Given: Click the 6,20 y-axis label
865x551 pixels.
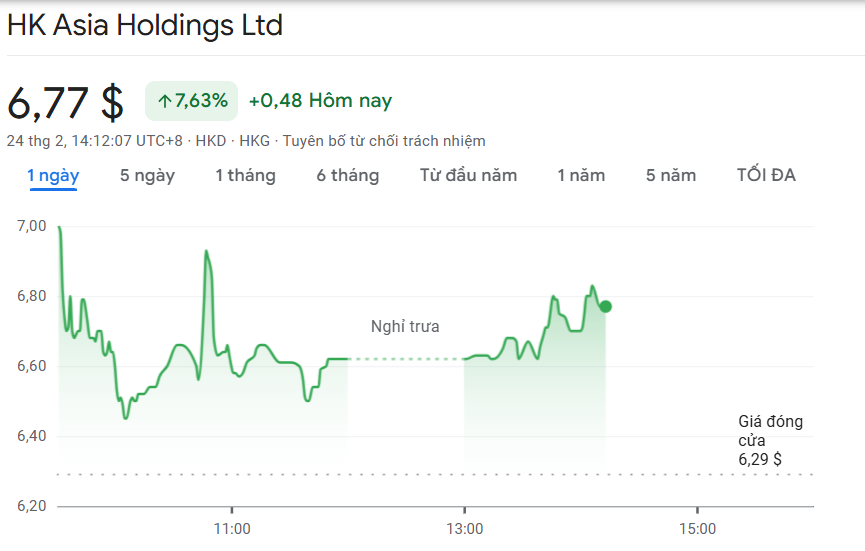Looking at the screenshot, I should click(32, 506).
